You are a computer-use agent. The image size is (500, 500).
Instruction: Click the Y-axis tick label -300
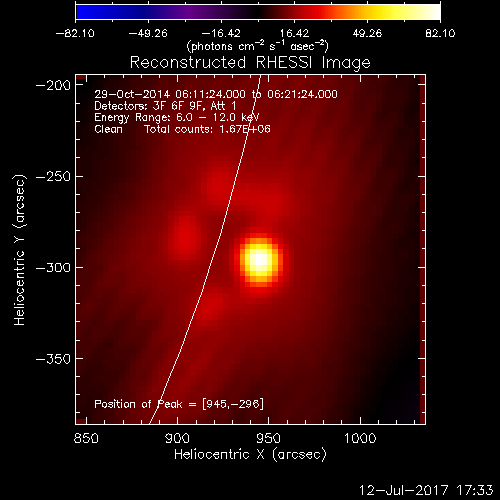click(53, 267)
